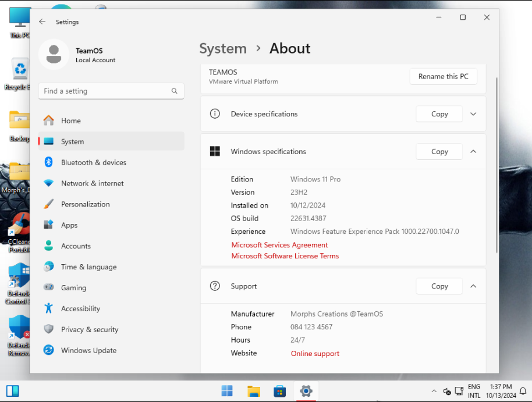Click the Privacy & security shield icon
532x402 pixels.
tap(48, 329)
